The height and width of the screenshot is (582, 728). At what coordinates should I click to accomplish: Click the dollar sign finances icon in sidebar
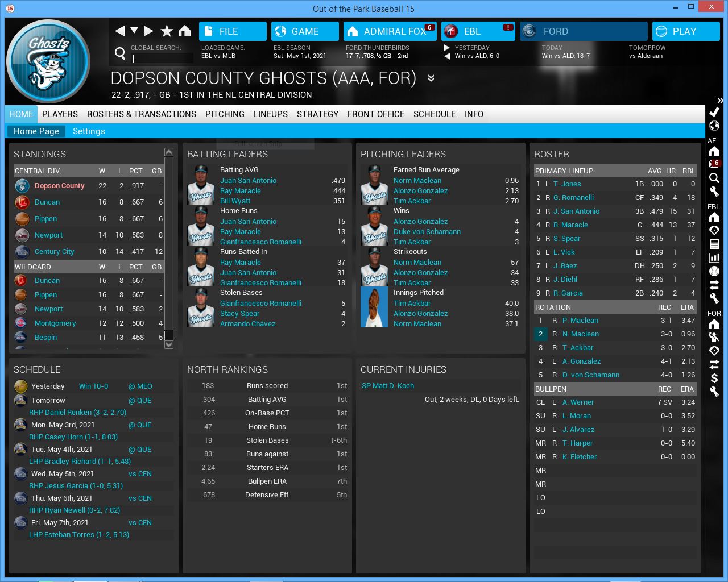pos(714,378)
